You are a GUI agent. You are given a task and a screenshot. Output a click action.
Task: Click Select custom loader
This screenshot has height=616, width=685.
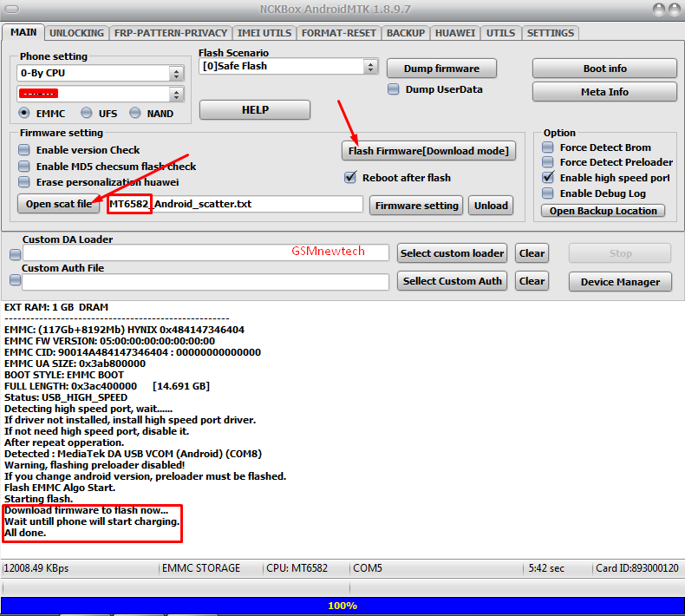click(x=452, y=253)
